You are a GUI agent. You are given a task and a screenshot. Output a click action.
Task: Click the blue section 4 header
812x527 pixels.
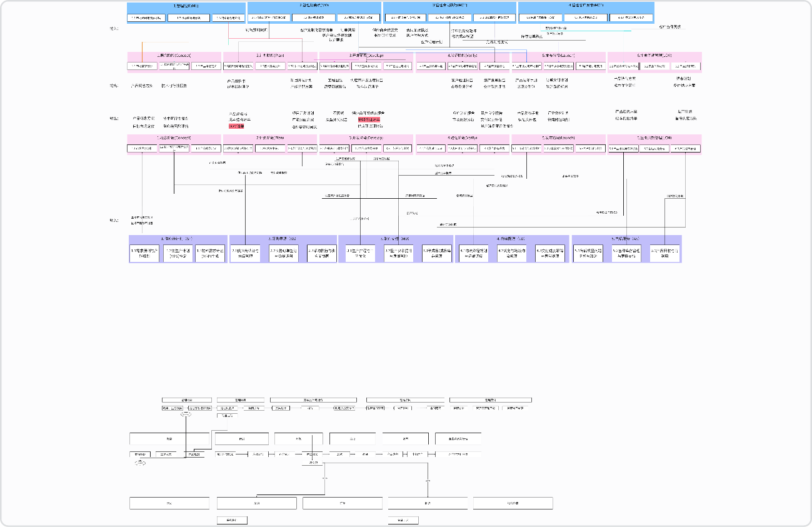[586, 6]
